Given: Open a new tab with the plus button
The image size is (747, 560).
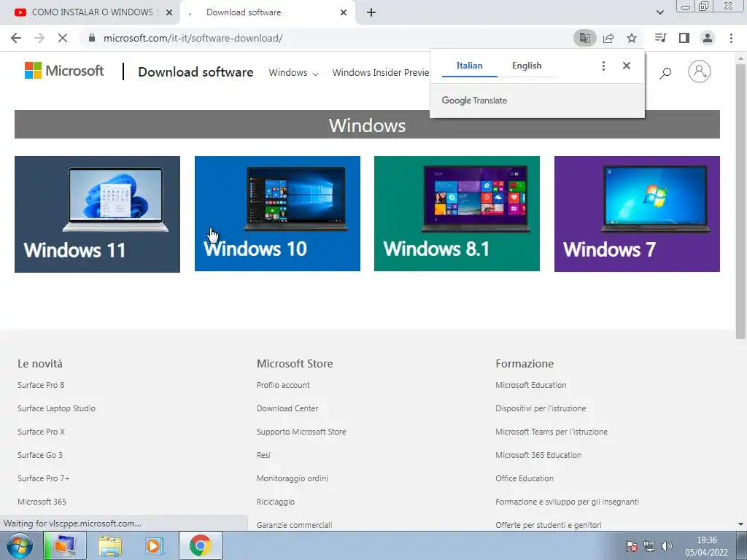Looking at the screenshot, I should click(371, 12).
